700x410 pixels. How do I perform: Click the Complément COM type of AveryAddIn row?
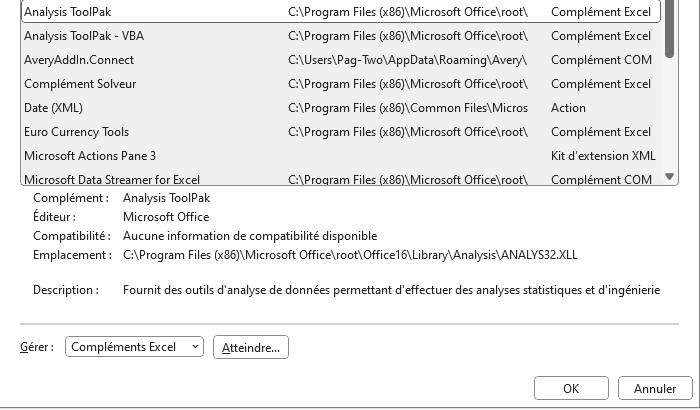pyautogui.click(x=601, y=60)
